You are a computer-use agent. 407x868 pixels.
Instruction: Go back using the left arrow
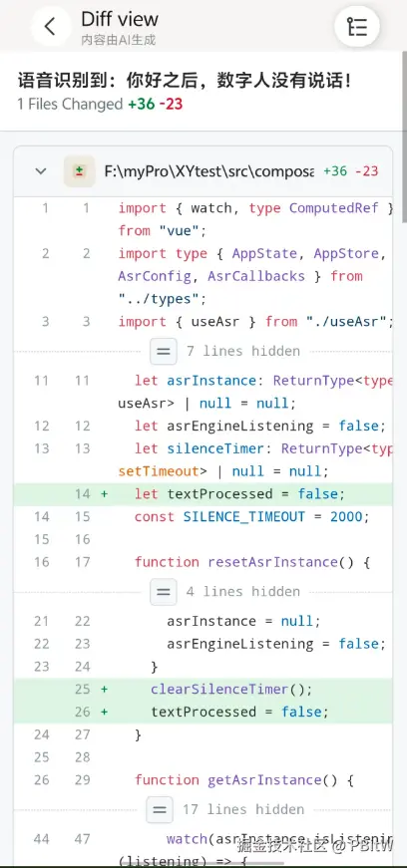pos(51,26)
